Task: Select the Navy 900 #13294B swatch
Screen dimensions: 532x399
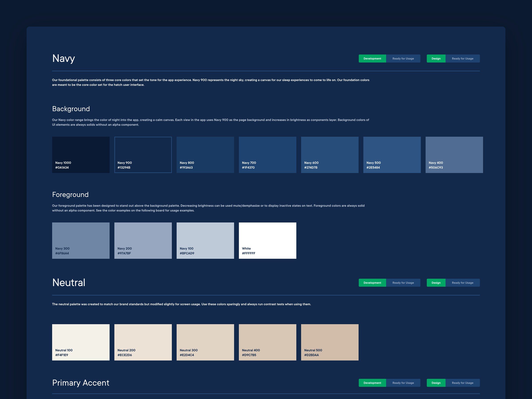Action: click(x=143, y=155)
